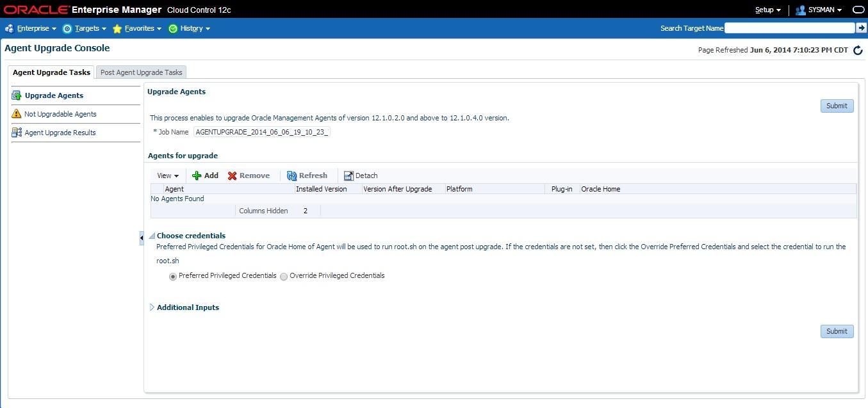Screen dimensions: 868x408
Task: Select Preferred Privileged Credentials radio
Action: (173, 277)
